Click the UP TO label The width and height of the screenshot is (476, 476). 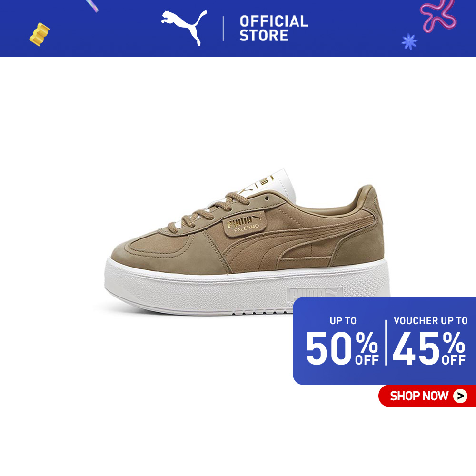(x=343, y=320)
